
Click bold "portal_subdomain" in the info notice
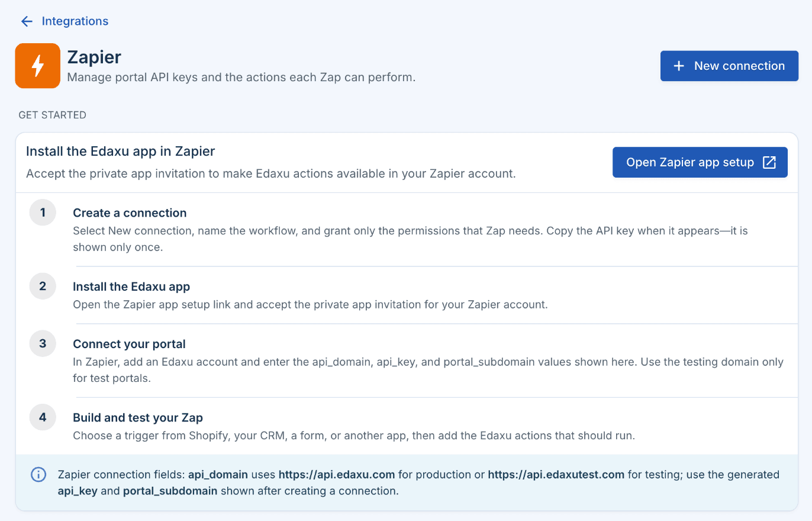tap(170, 491)
